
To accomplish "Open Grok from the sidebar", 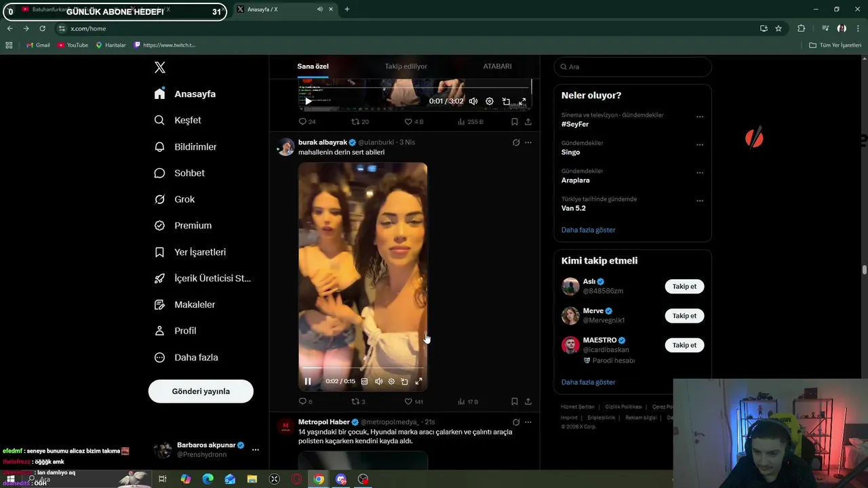I will (174, 199).
